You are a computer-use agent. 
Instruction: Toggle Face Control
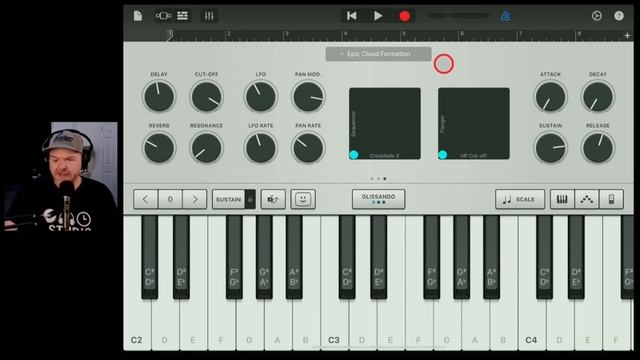click(x=303, y=199)
